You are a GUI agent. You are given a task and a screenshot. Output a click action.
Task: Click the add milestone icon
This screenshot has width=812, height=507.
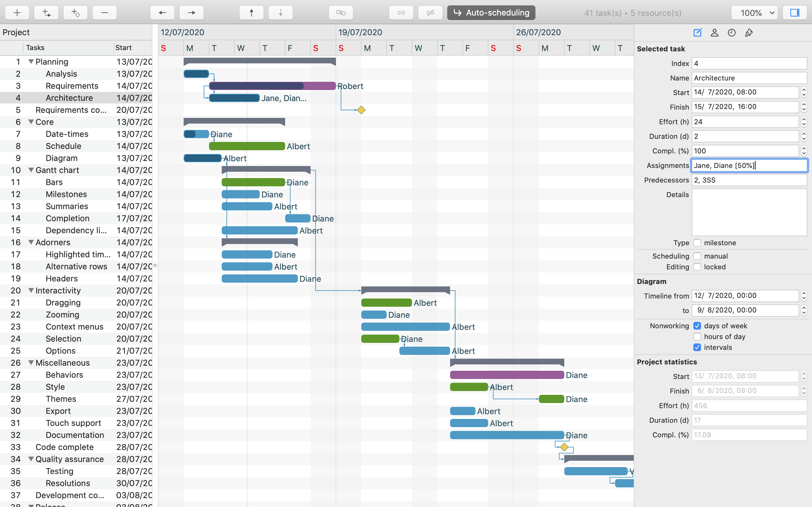pyautogui.click(x=75, y=13)
